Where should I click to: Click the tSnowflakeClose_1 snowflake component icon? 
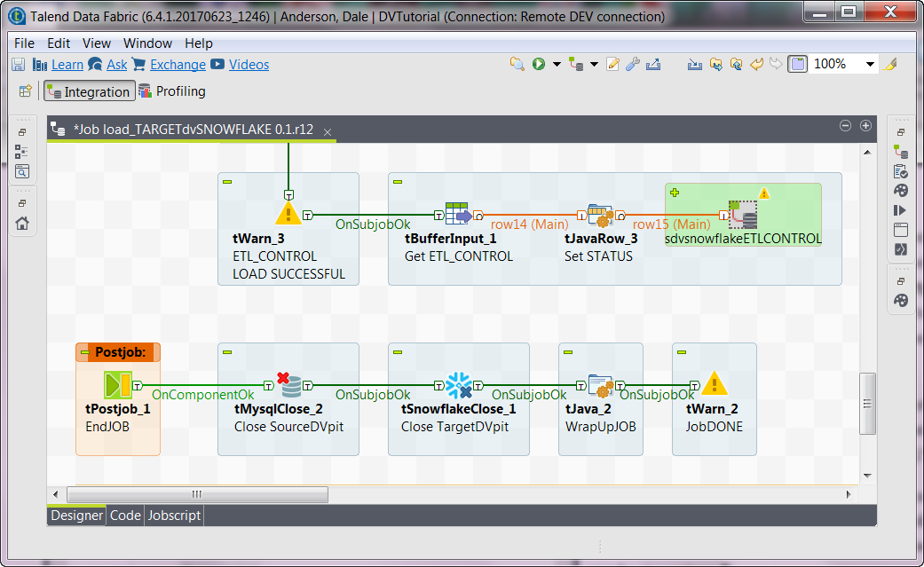point(458,385)
